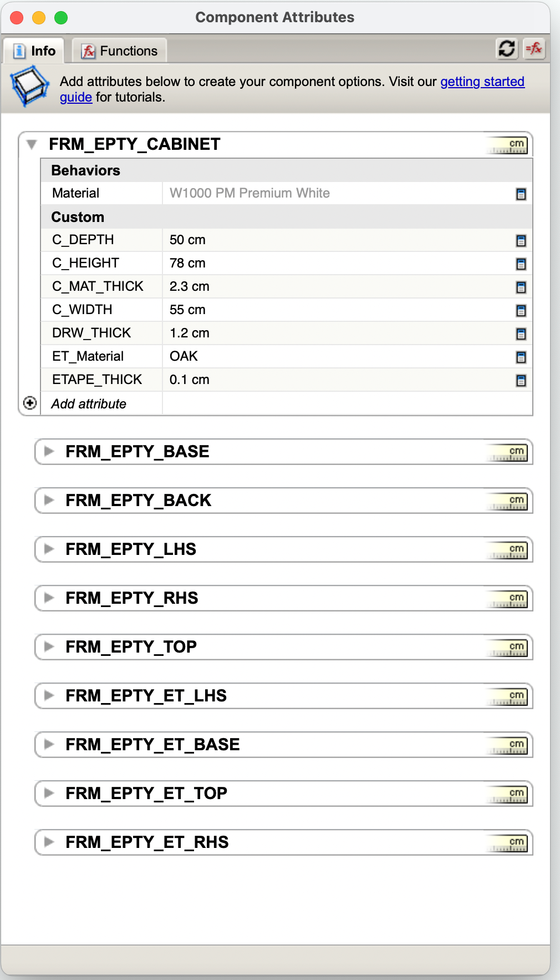
Task: Expand the FRM_EPTY_LHS component
Action: [49, 549]
